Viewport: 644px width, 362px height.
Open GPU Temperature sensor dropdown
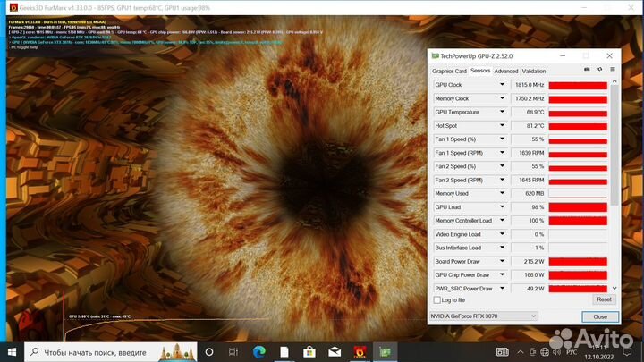[502, 112]
